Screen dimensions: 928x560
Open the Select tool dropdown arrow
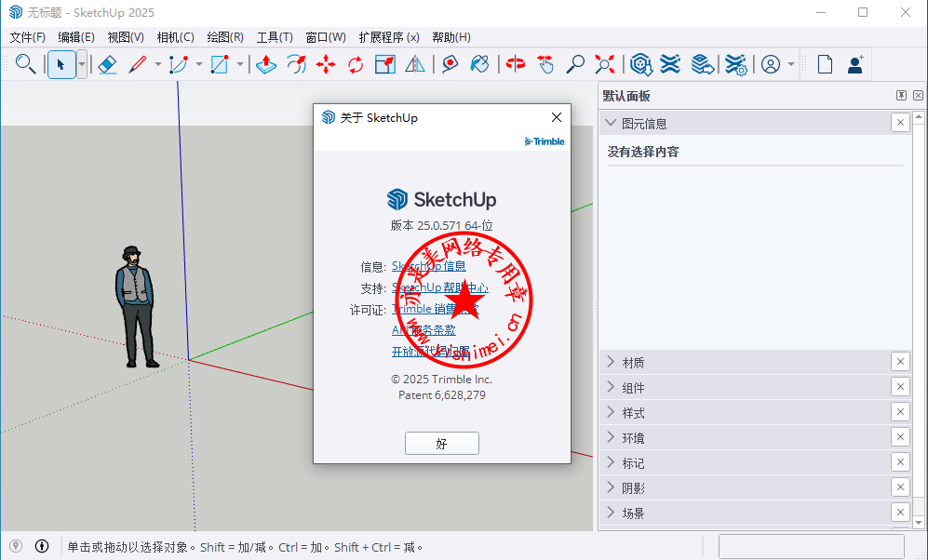pyautogui.click(x=82, y=64)
